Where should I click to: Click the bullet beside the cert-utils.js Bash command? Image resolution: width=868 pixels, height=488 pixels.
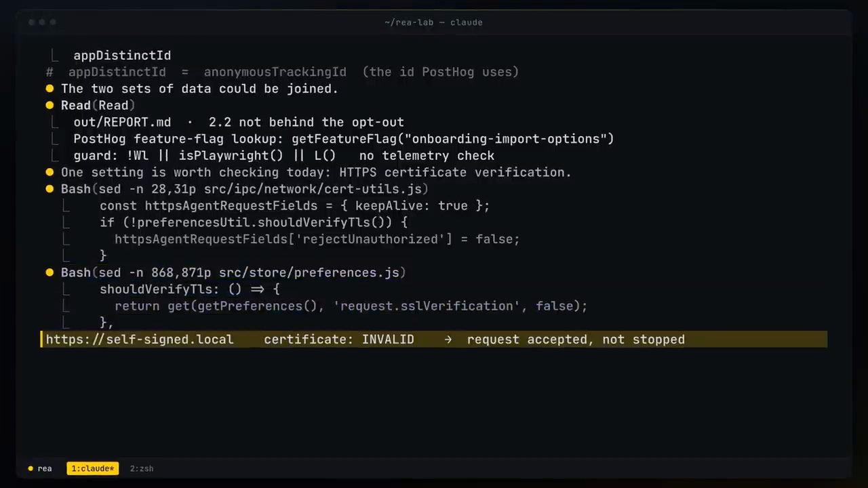coord(50,189)
